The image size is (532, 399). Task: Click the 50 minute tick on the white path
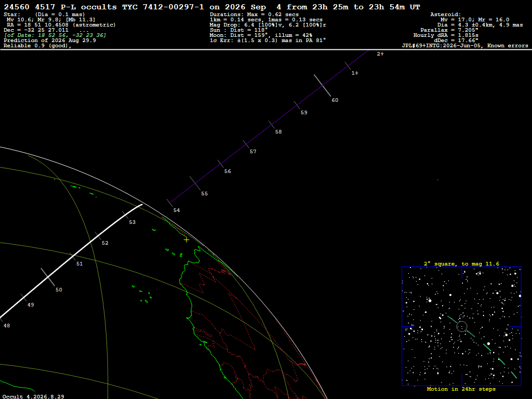point(47,277)
